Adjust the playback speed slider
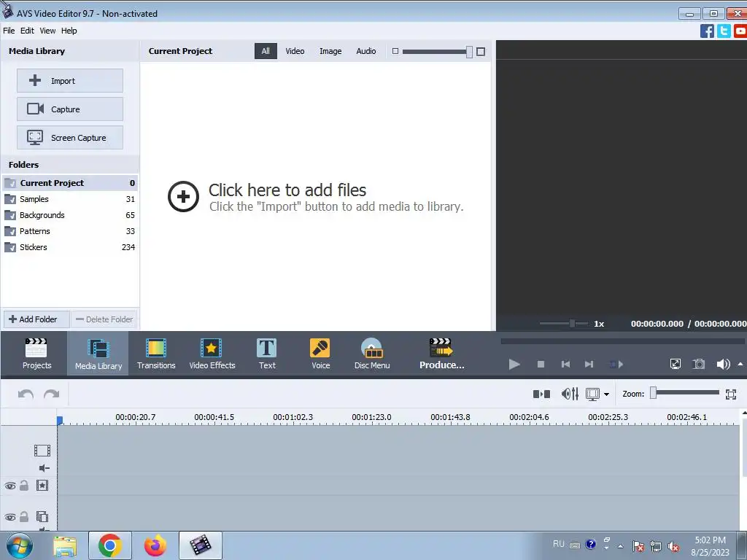 click(x=572, y=323)
